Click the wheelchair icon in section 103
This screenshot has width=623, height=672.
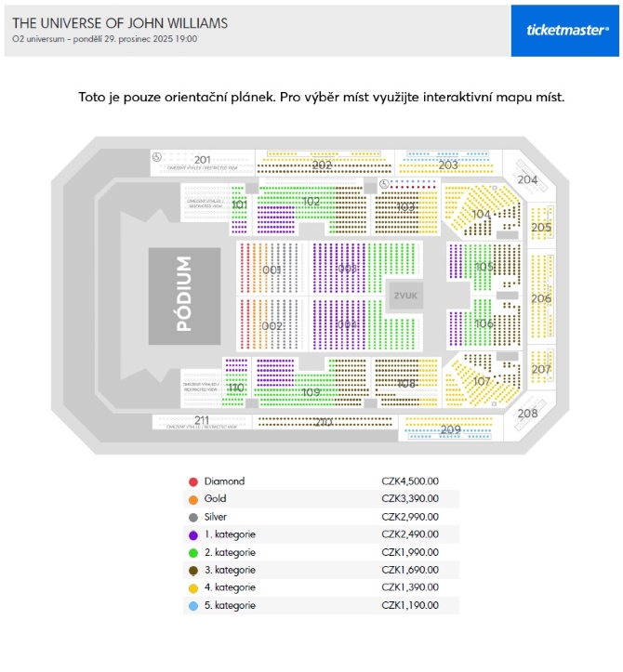[x=384, y=184]
